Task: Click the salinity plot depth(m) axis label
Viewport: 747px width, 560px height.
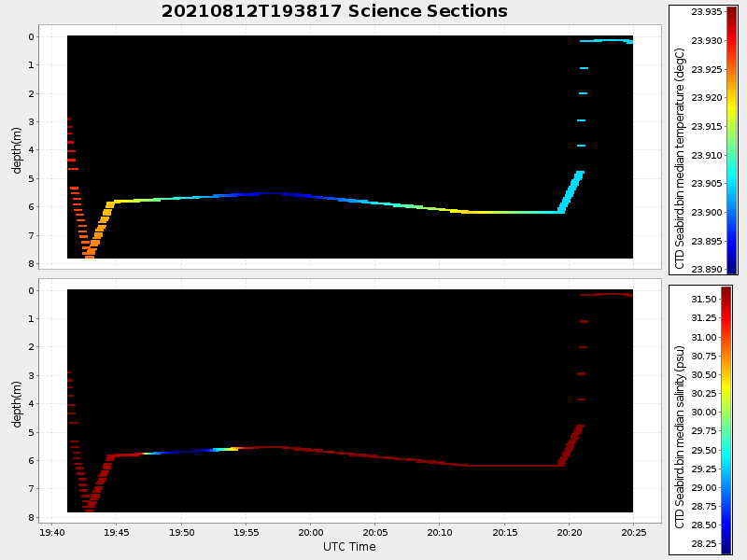Action: pyautogui.click(x=17, y=404)
